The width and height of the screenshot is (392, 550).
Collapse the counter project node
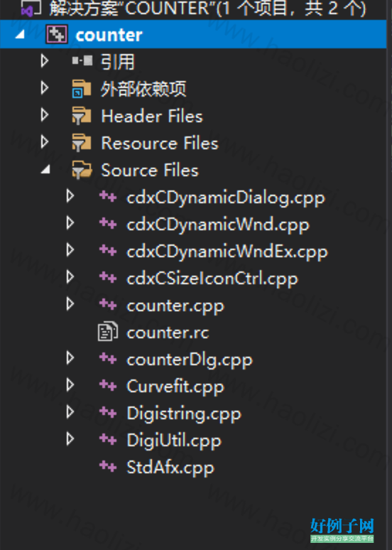click(21, 34)
